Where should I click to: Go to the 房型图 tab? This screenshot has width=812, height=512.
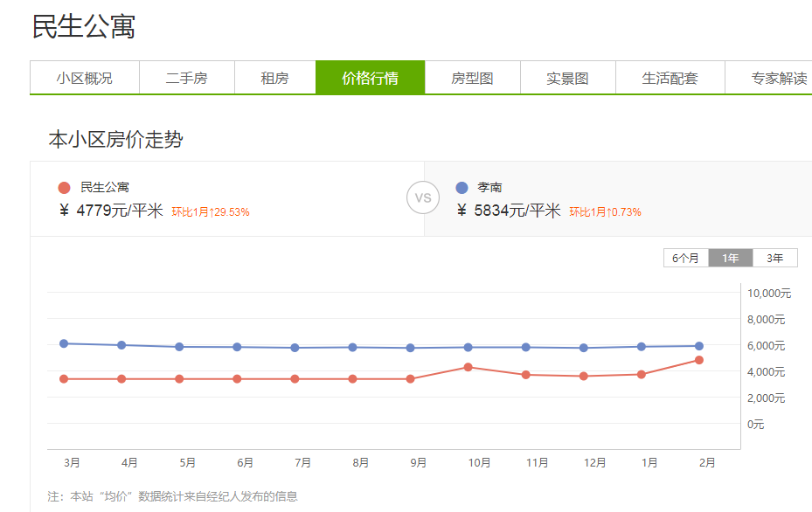pyautogui.click(x=472, y=78)
